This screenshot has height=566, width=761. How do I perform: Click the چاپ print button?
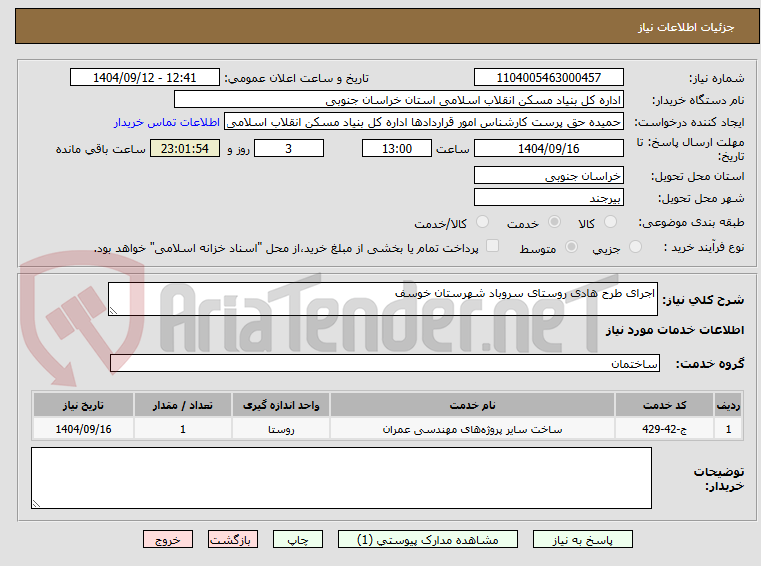pos(298,539)
